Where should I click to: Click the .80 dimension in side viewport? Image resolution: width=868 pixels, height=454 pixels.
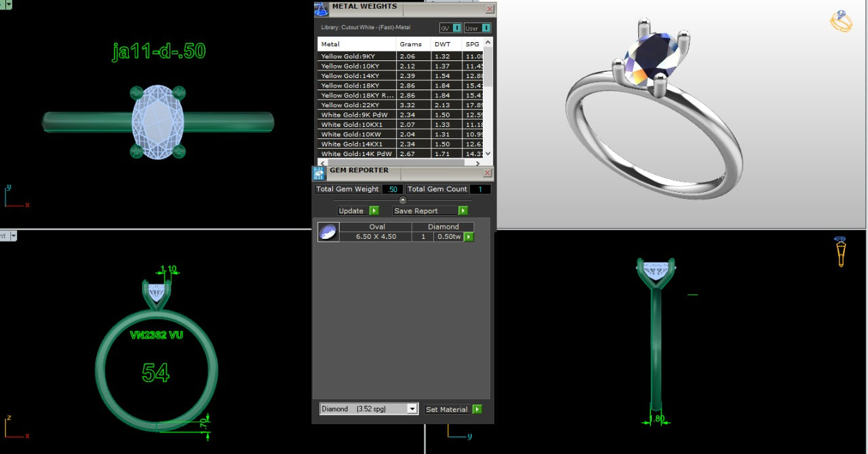658,419
